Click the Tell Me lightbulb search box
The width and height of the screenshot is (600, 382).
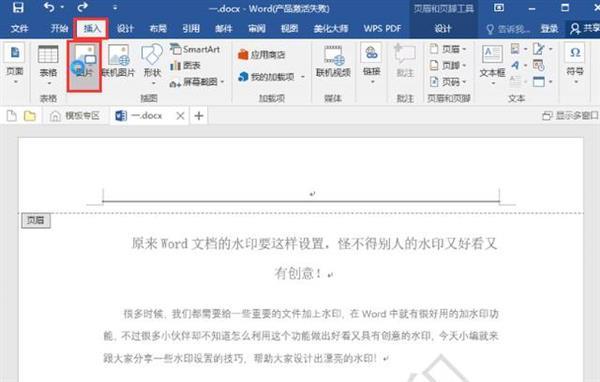pyautogui.click(x=508, y=29)
